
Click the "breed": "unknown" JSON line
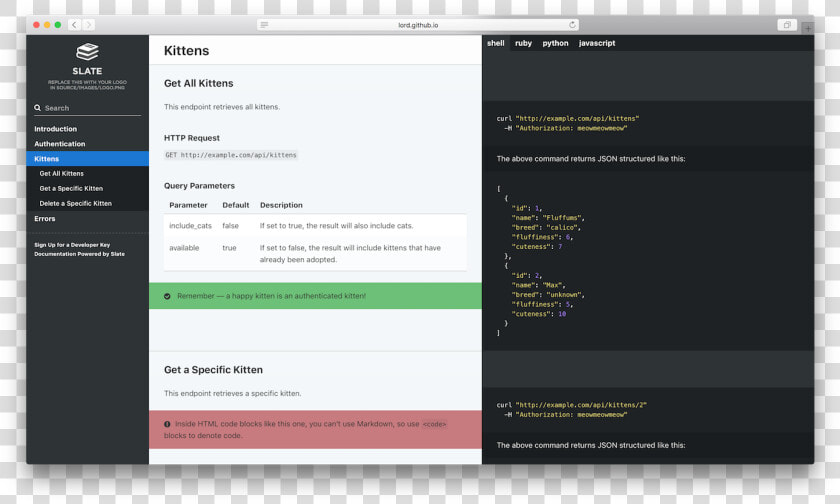click(548, 295)
